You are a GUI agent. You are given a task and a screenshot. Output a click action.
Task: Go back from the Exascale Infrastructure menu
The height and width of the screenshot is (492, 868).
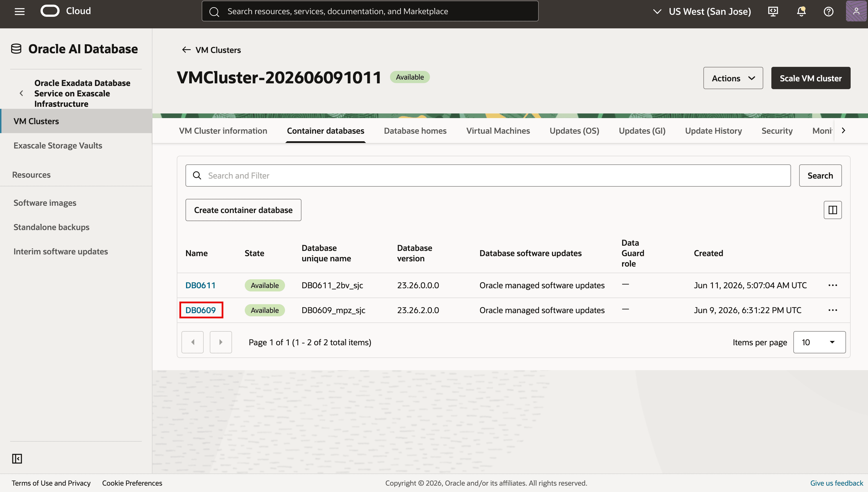click(21, 93)
